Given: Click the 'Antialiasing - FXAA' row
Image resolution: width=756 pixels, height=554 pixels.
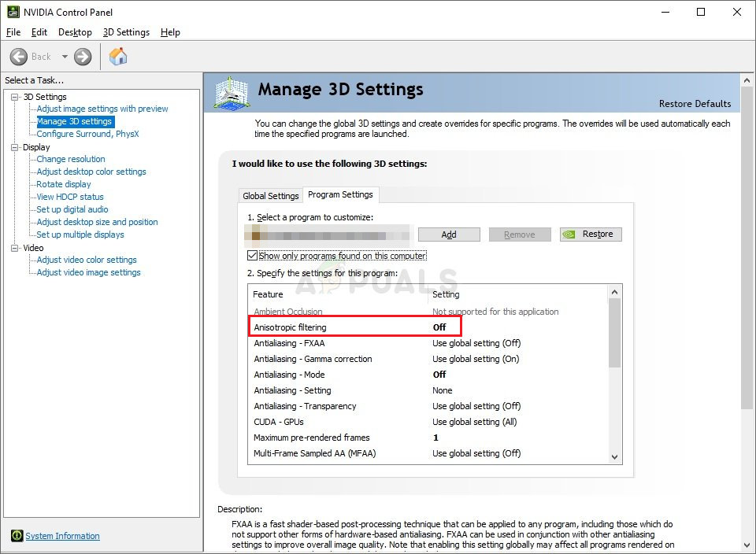Looking at the screenshot, I should 428,343.
